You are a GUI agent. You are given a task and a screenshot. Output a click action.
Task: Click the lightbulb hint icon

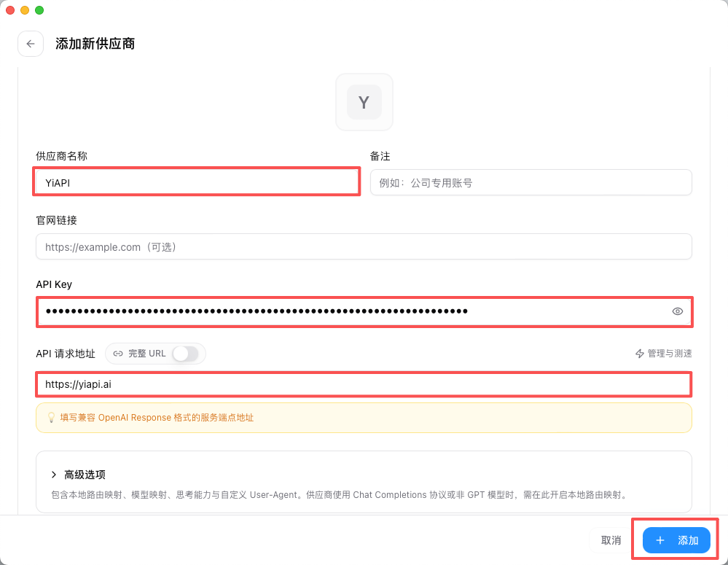[x=52, y=418]
